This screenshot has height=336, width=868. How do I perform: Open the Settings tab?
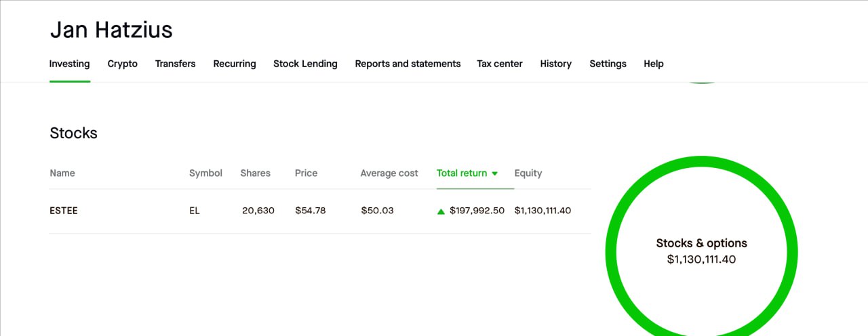click(x=608, y=64)
